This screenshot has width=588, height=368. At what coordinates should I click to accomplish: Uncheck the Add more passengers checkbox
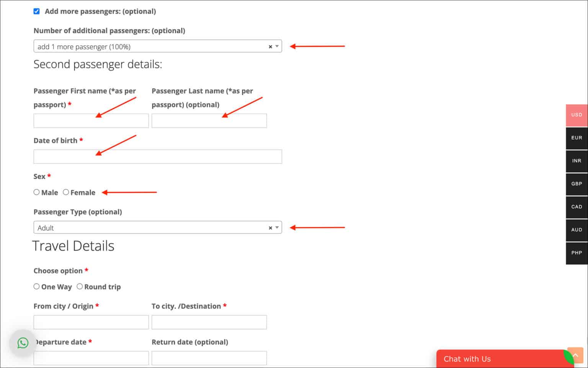point(36,11)
